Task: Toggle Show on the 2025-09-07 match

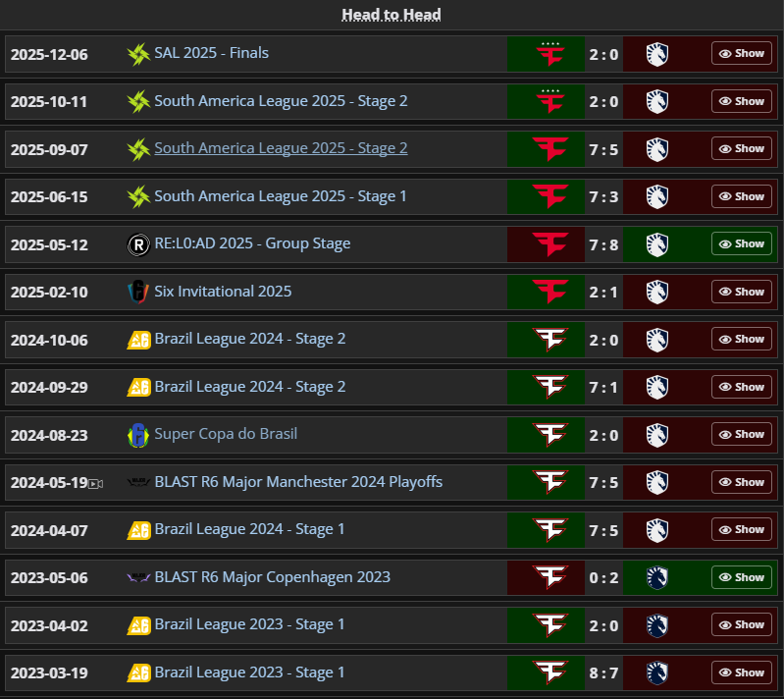Action: [742, 149]
